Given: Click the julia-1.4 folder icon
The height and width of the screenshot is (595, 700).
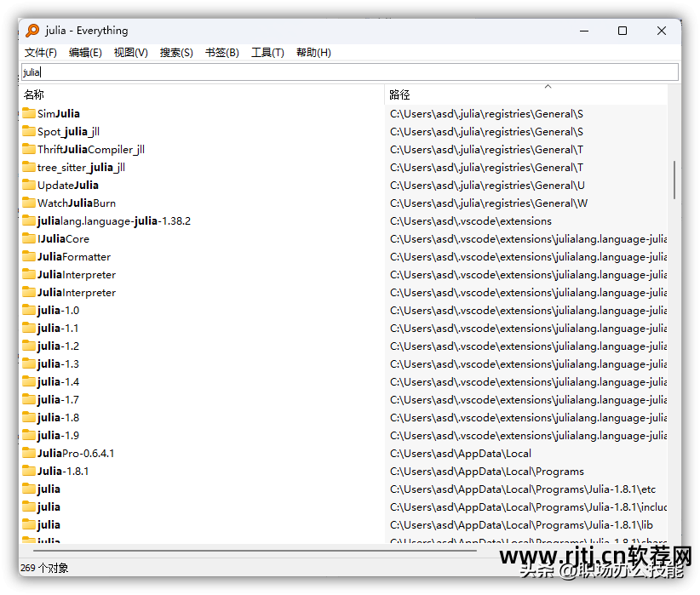Looking at the screenshot, I should pos(29,380).
